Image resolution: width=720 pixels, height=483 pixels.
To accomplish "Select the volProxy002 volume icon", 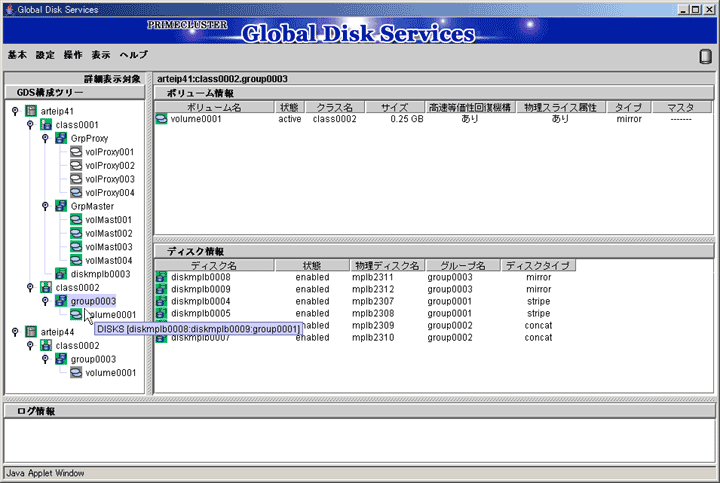I will (x=76, y=165).
